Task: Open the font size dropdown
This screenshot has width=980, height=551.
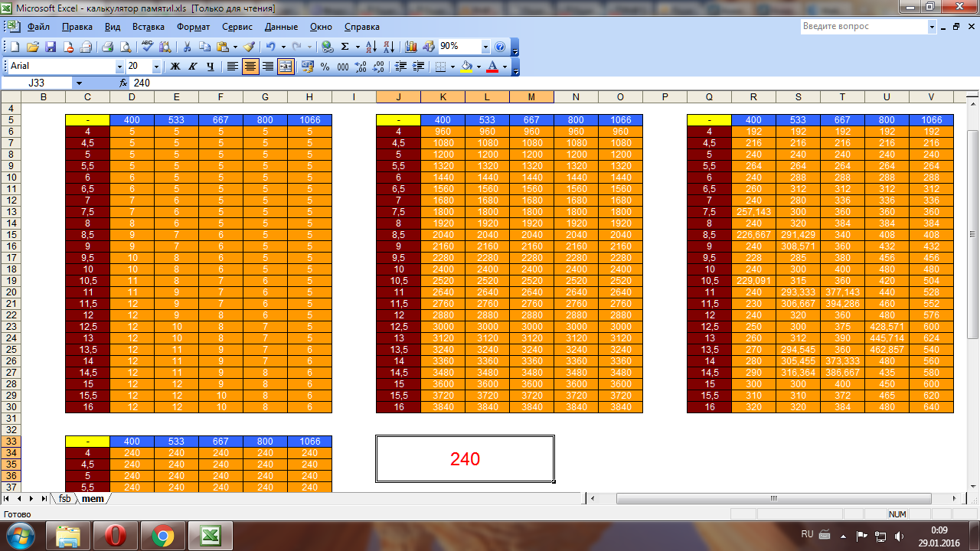Action: (156, 67)
